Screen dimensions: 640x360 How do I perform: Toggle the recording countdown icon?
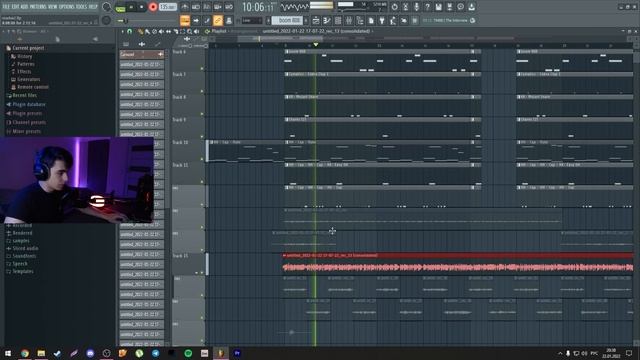(207, 7)
